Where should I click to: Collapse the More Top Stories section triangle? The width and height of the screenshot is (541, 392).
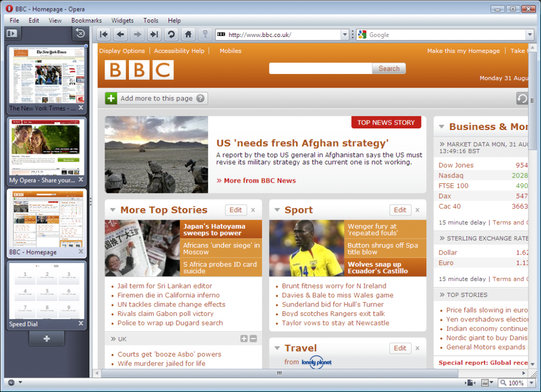113,210
